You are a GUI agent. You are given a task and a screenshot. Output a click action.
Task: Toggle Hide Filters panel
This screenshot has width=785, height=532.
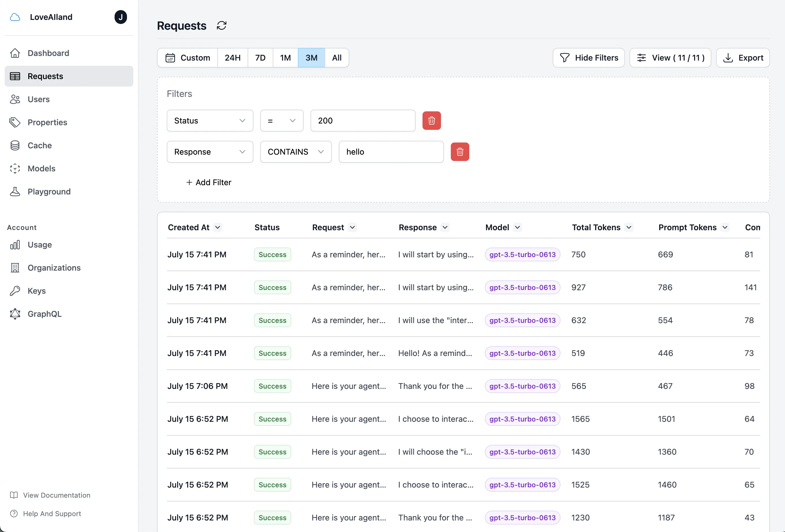click(x=588, y=57)
